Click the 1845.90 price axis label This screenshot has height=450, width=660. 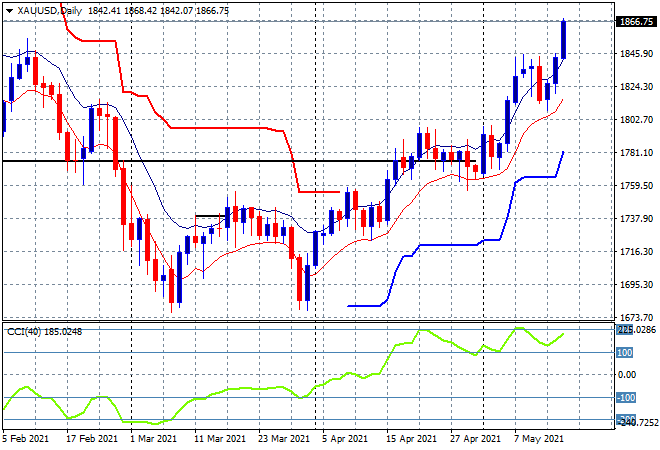(636, 54)
